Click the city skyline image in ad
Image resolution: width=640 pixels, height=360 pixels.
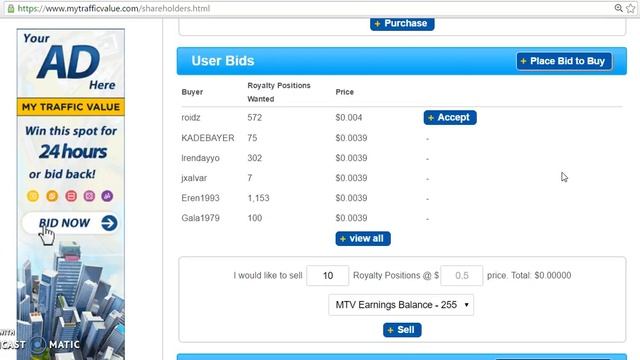(71, 300)
